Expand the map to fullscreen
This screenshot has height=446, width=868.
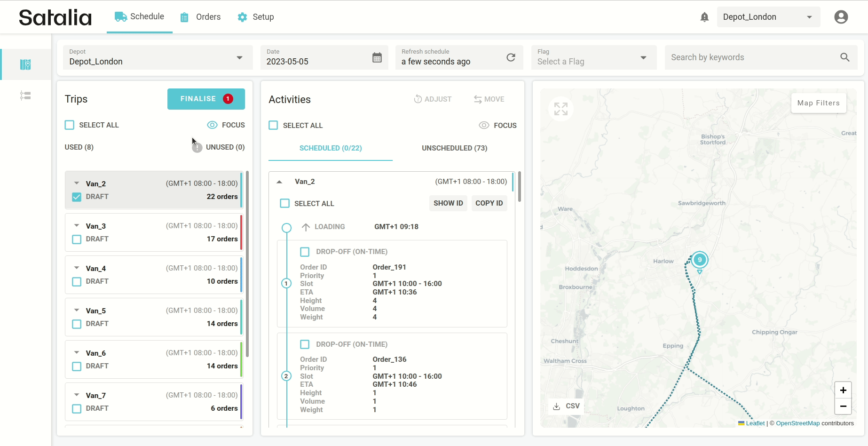[x=560, y=109]
